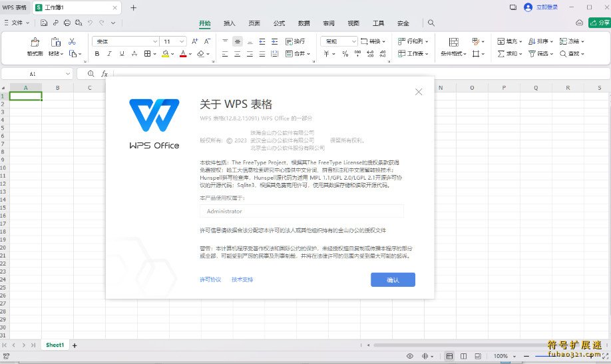Open the 许可协议 link in About dialog
Image resolution: width=611 pixels, height=364 pixels.
coord(210,279)
